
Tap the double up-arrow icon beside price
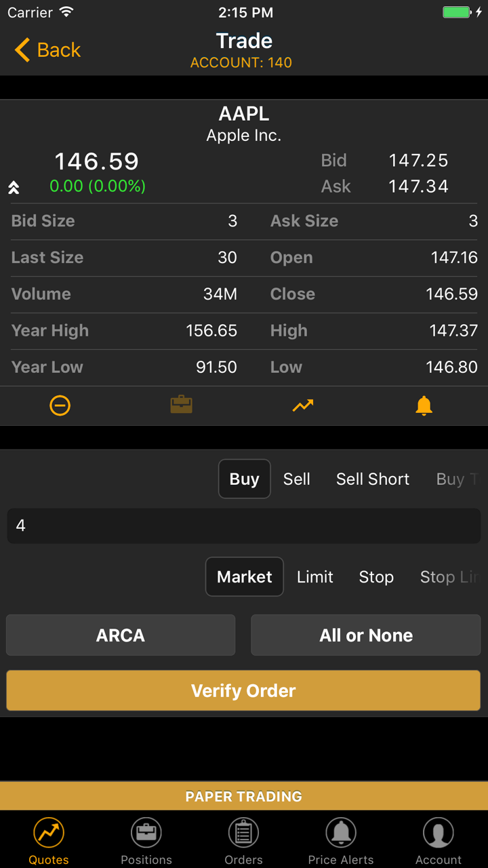click(x=14, y=188)
